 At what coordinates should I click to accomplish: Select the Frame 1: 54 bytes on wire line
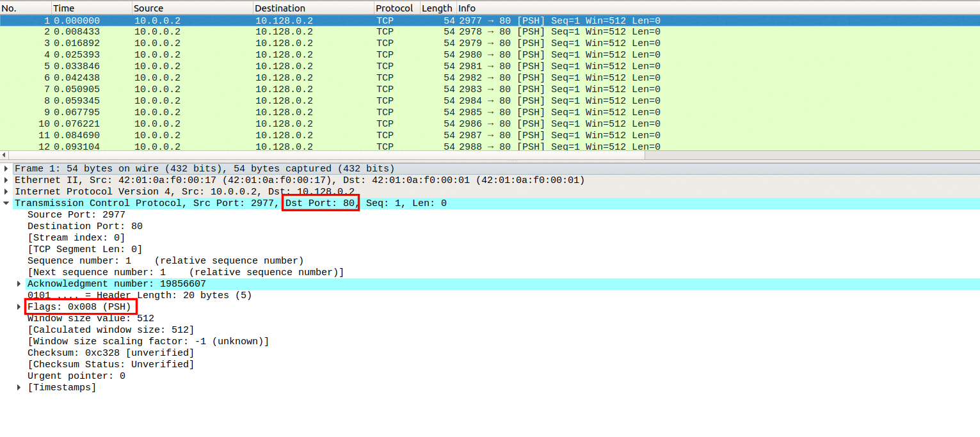pos(205,169)
